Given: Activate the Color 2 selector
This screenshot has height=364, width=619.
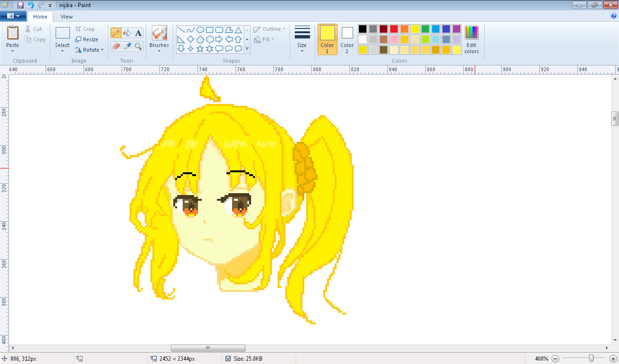Looking at the screenshot, I should [x=347, y=39].
